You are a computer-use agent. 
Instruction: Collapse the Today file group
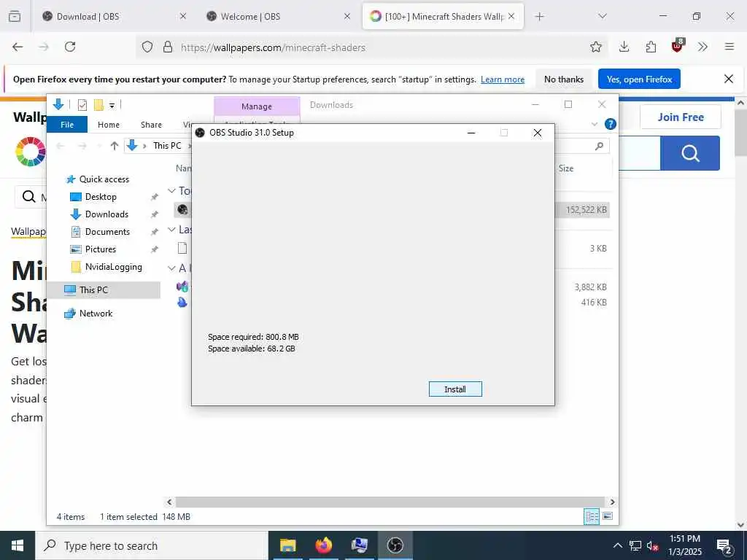[x=171, y=190]
